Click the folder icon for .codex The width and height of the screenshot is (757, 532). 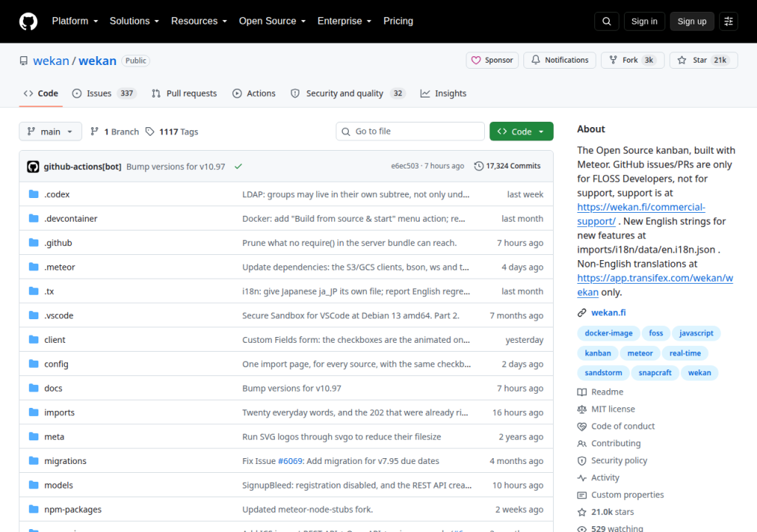33,194
